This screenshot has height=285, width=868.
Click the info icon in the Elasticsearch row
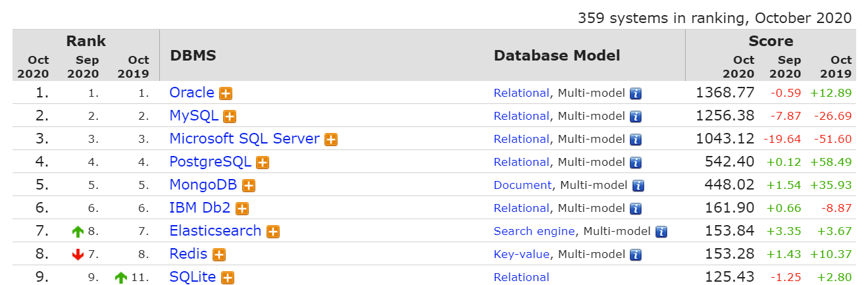[x=661, y=232]
